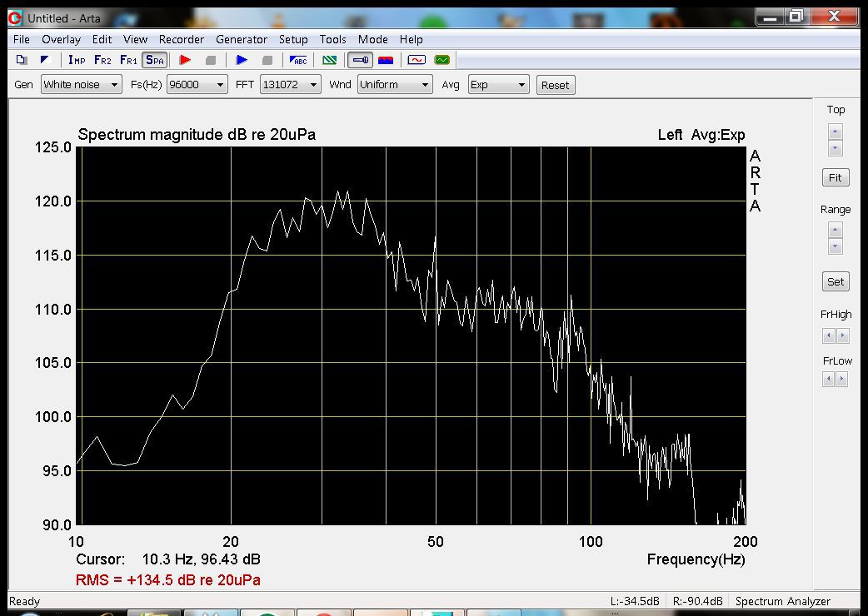Open the Recorder menu
This screenshot has height=616, width=868.
[x=182, y=39]
